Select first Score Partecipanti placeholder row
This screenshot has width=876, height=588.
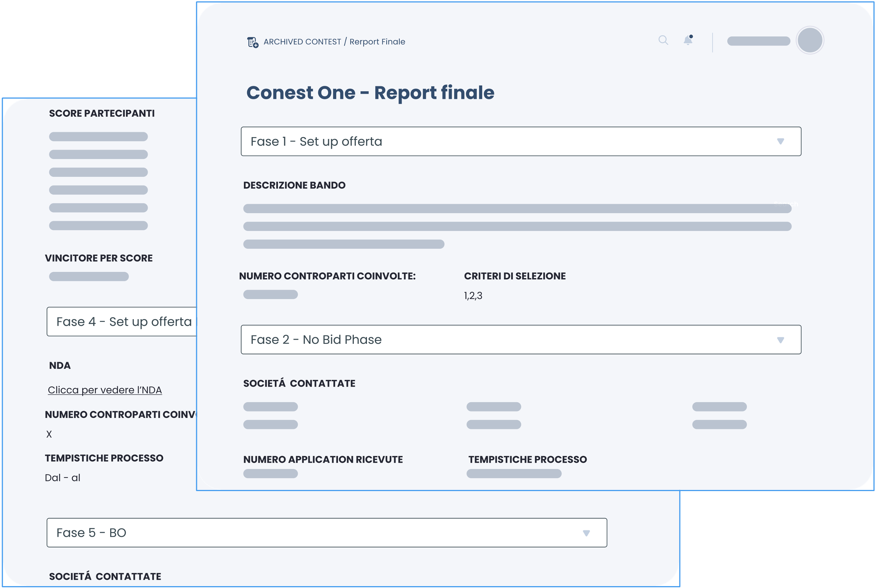coord(98,137)
